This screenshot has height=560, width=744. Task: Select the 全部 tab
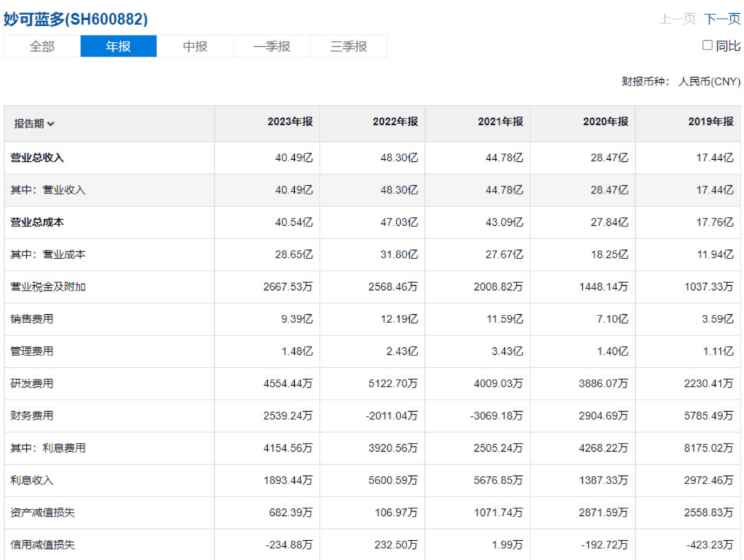(x=42, y=46)
